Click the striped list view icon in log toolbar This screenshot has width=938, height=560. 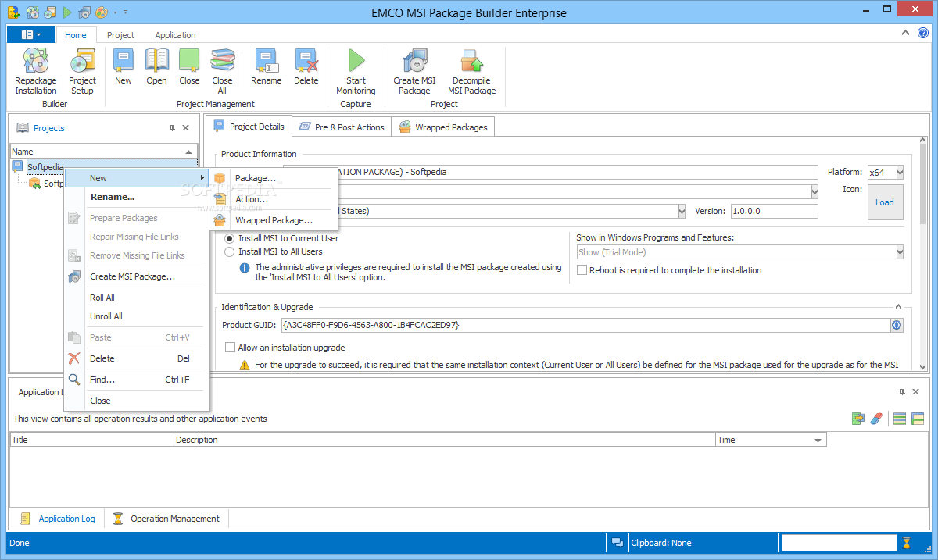900,419
